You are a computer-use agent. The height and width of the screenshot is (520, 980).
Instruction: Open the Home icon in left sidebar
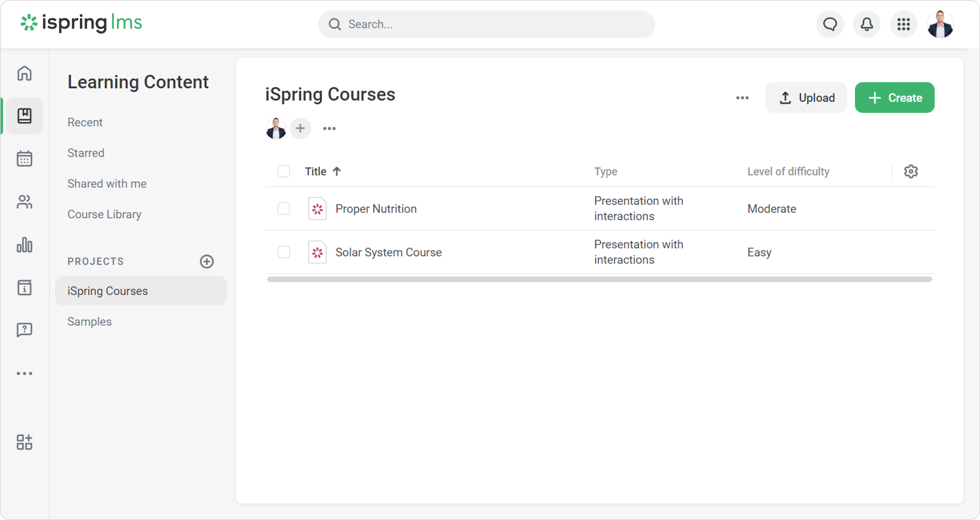(x=24, y=73)
